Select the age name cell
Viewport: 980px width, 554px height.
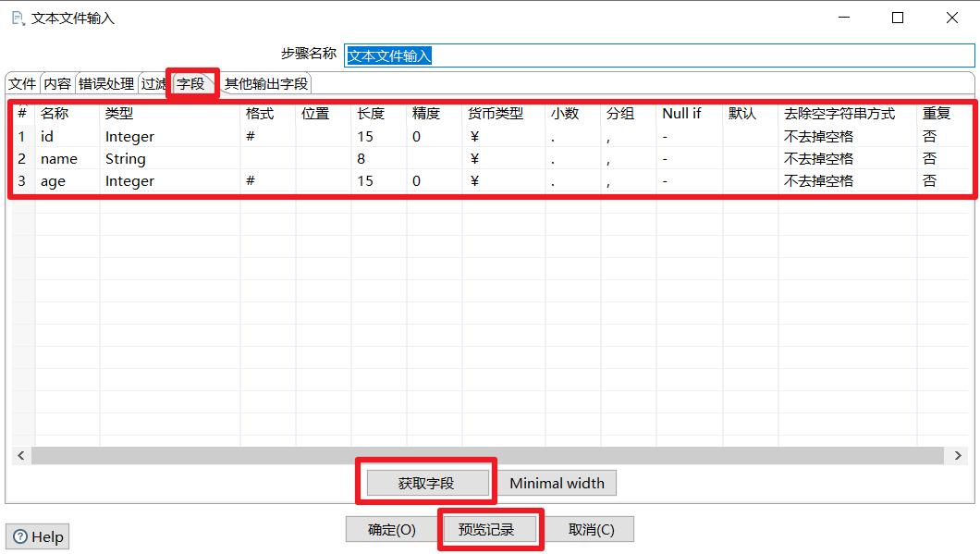pos(67,180)
